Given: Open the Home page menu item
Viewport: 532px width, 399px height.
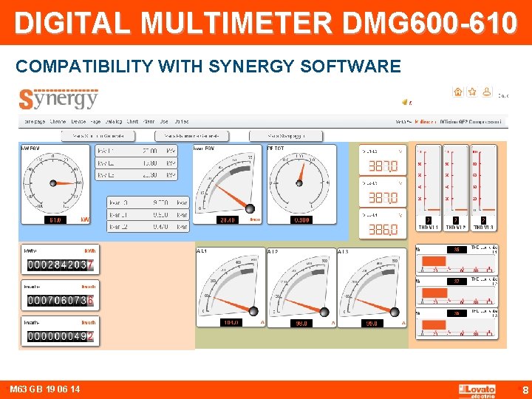Looking at the screenshot, I should 35,121.
